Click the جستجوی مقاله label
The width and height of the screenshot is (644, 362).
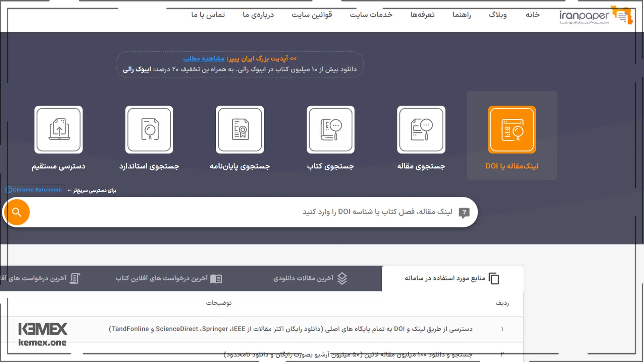tap(421, 166)
